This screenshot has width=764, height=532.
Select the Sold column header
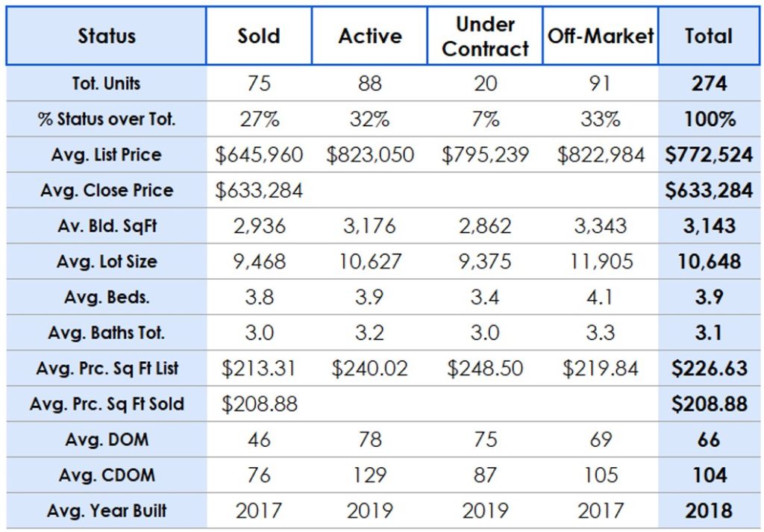(258, 36)
